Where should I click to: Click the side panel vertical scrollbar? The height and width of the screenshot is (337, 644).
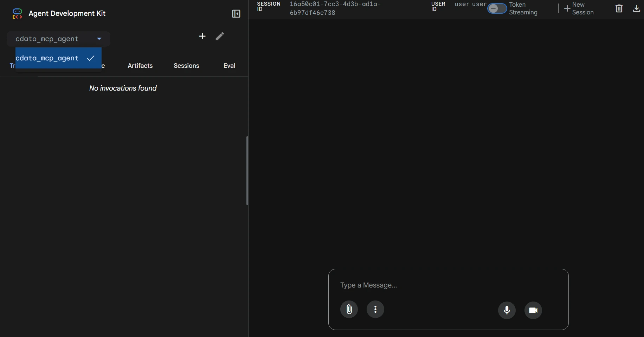tap(247, 171)
